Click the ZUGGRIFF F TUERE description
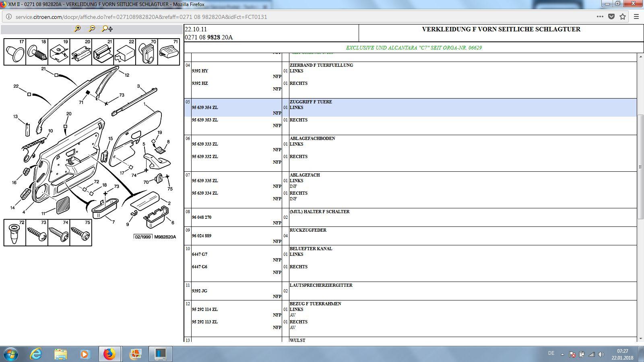Screen dimensions: 644x362 click(311, 102)
